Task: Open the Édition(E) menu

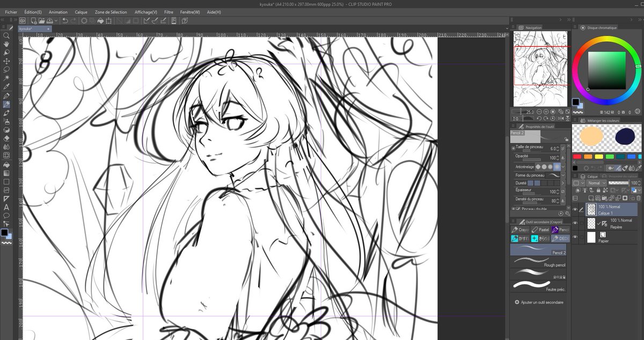Action: (x=33, y=12)
